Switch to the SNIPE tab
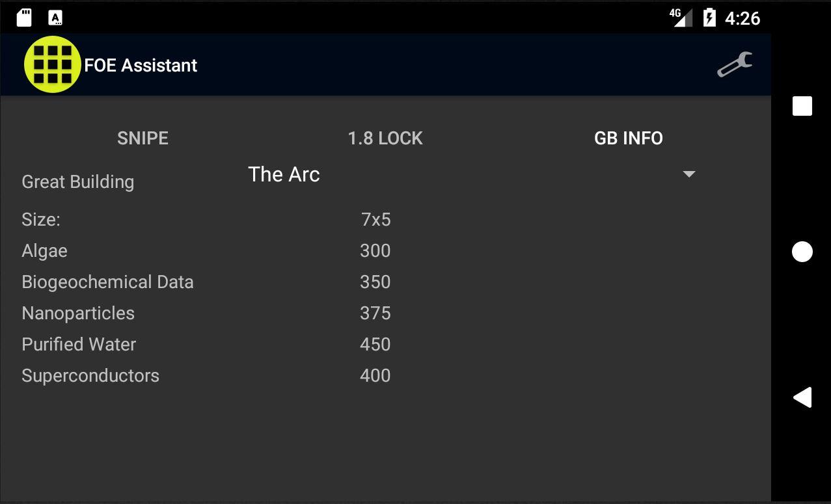This screenshot has width=831, height=504. pyautogui.click(x=143, y=138)
